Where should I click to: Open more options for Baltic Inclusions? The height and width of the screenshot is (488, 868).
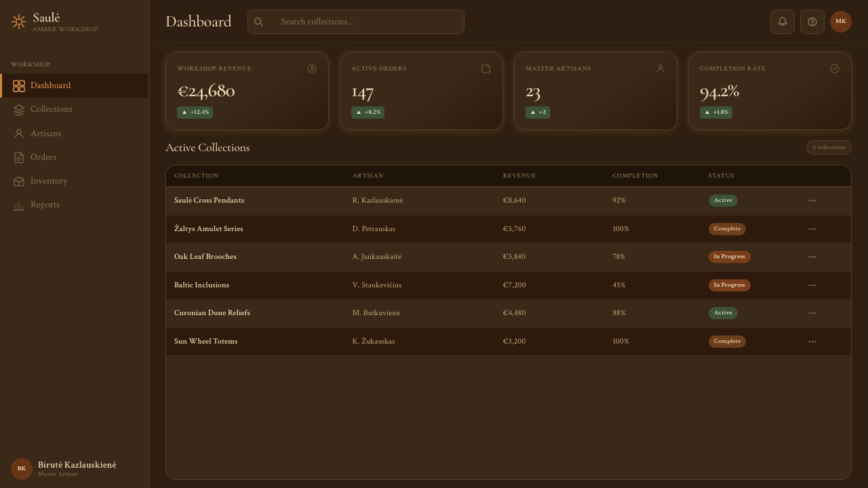point(812,285)
